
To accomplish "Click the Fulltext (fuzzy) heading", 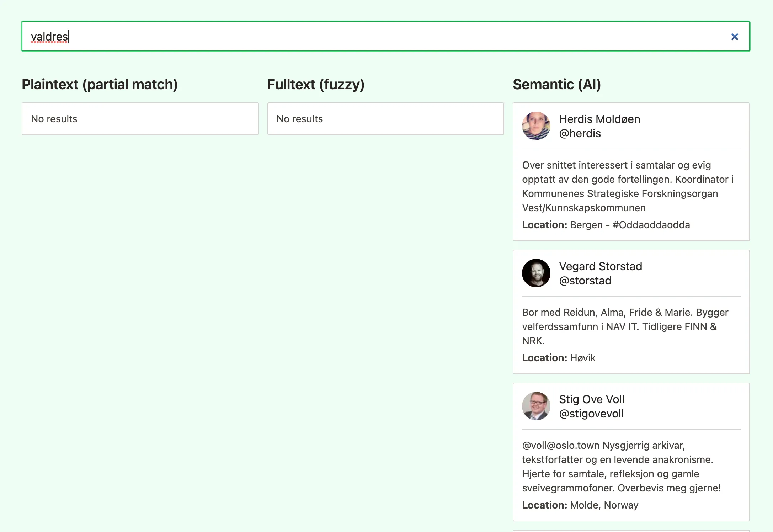I will point(316,84).
